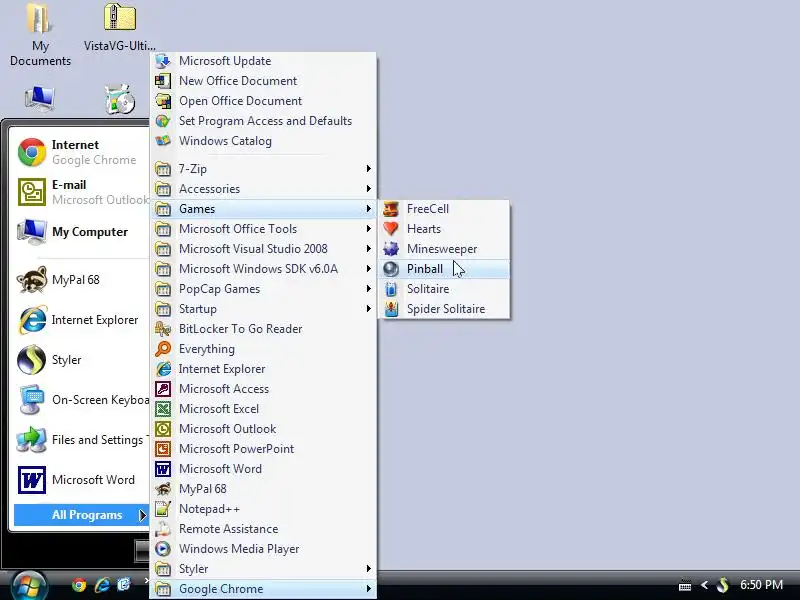Screen dimensions: 800x600
Task: Click Chrome icon in taskbar quick launch
Action: pyautogui.click(x=79, y=585)
